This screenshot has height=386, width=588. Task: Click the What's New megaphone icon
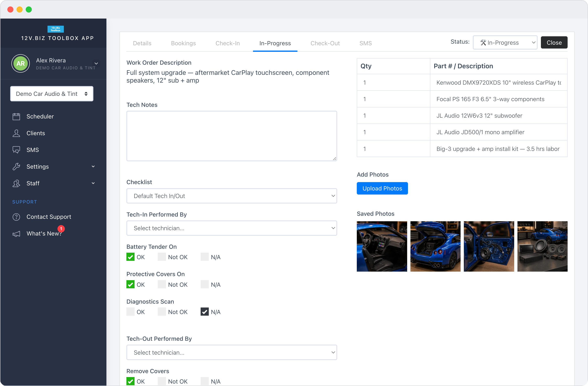(16, 233)
